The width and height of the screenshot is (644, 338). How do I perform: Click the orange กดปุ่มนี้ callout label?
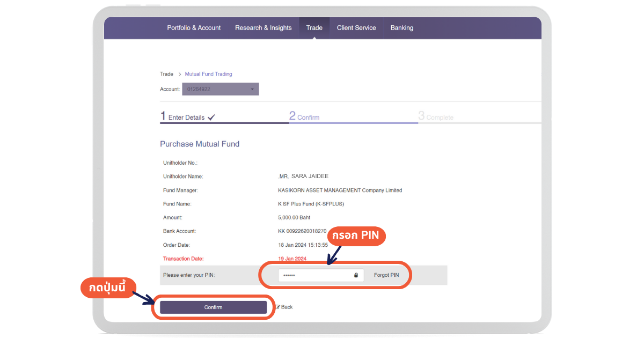[107, 287]
